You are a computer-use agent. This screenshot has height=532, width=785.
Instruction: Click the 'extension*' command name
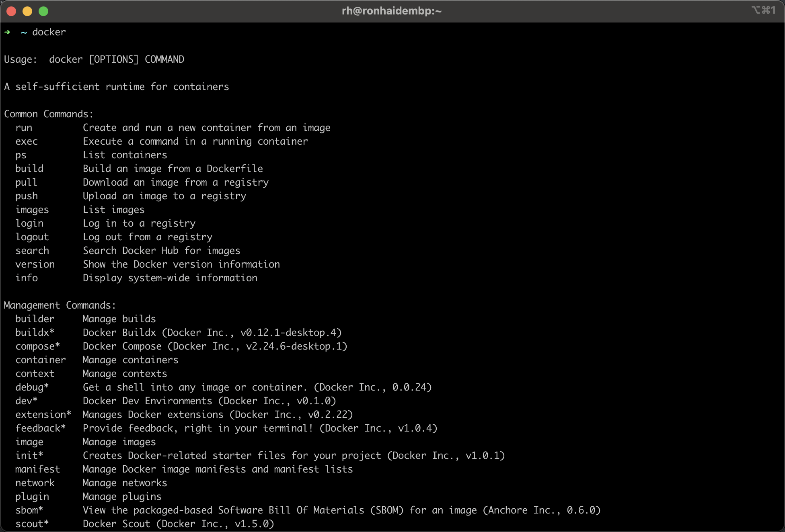[x=43, y=415]
